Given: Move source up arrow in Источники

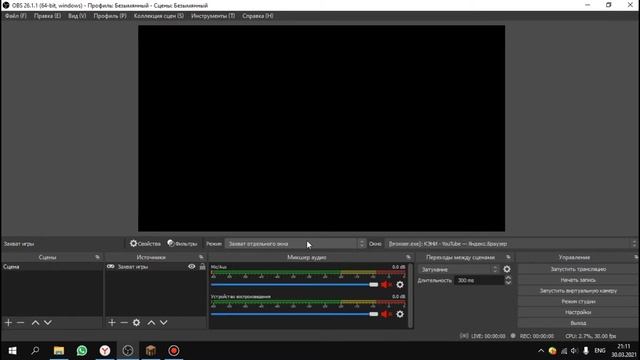Looking at the screenshot, I should 151,322.
